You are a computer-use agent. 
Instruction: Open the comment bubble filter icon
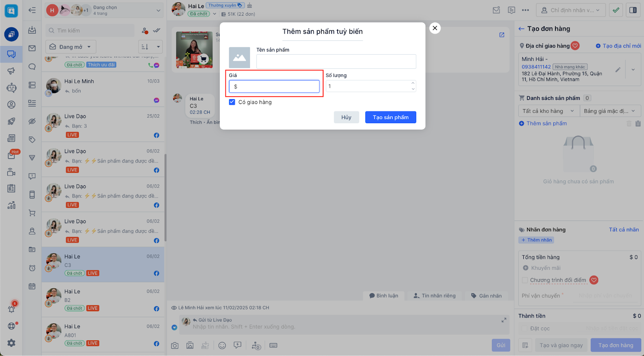coord(32,67)
